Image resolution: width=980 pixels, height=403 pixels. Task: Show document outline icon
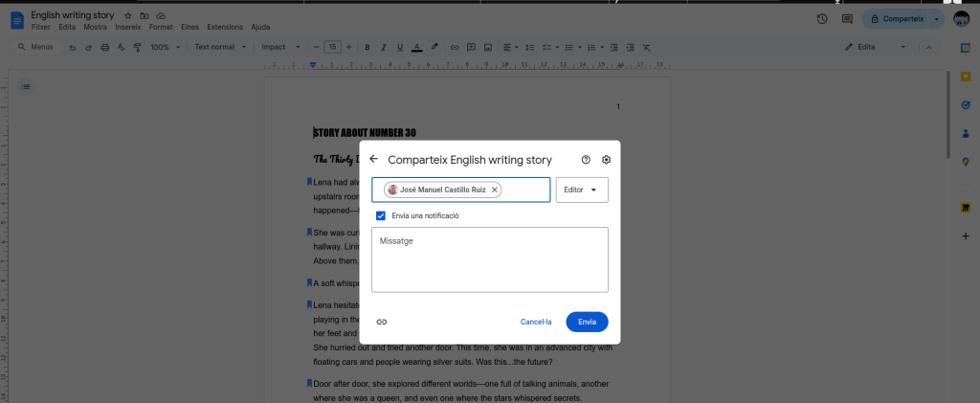26,87
